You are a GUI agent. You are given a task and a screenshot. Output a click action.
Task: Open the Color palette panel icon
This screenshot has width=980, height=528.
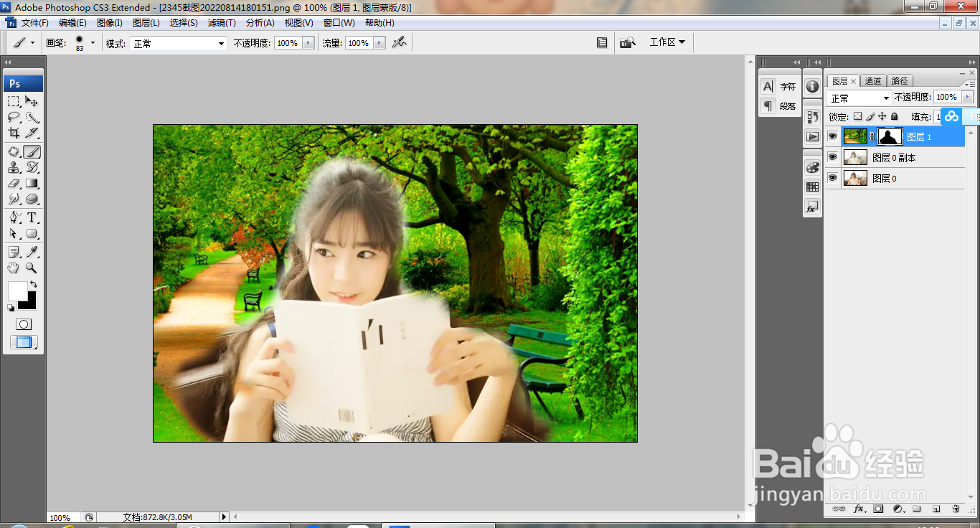click(x=812, y=167)
